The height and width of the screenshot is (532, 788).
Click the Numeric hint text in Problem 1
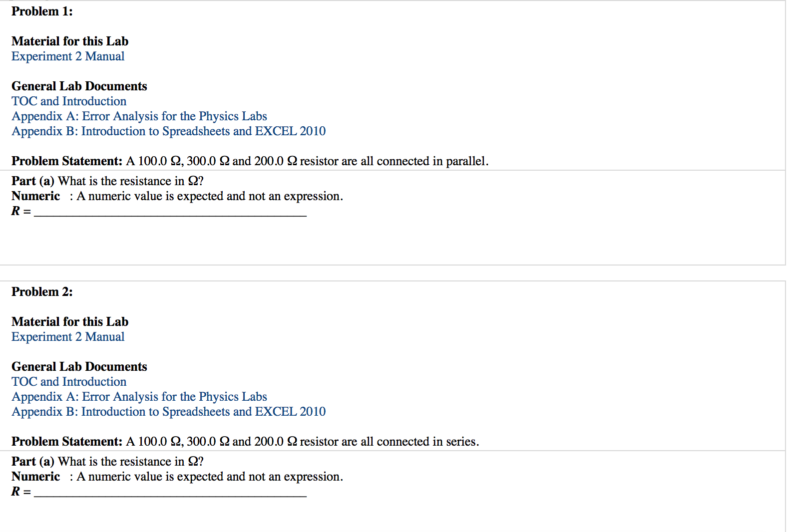(x=177, y=196)
